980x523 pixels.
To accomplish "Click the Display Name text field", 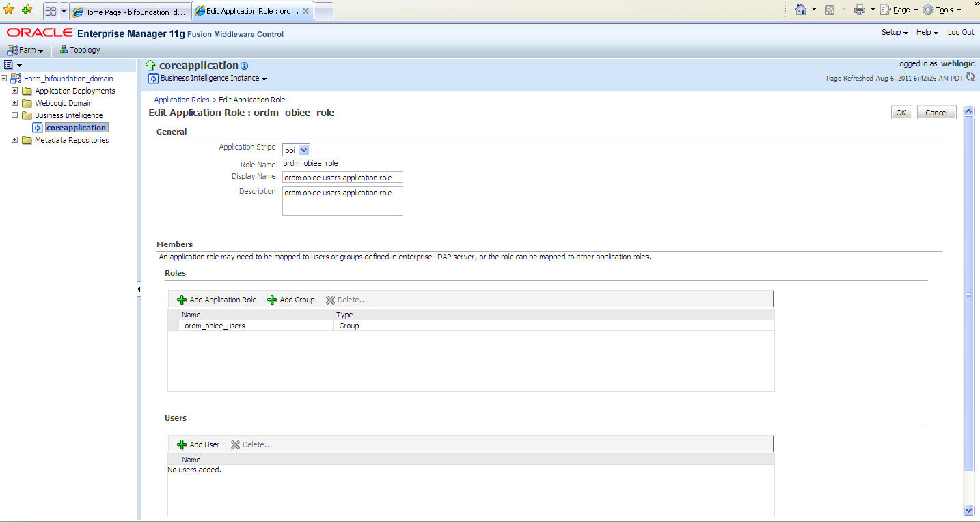I will click(x=342, y=178).
